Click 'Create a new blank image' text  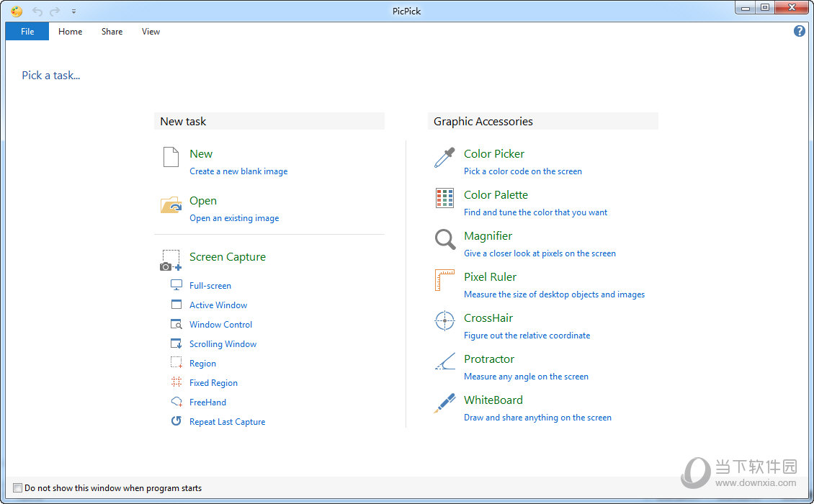[x=238, y=171]
